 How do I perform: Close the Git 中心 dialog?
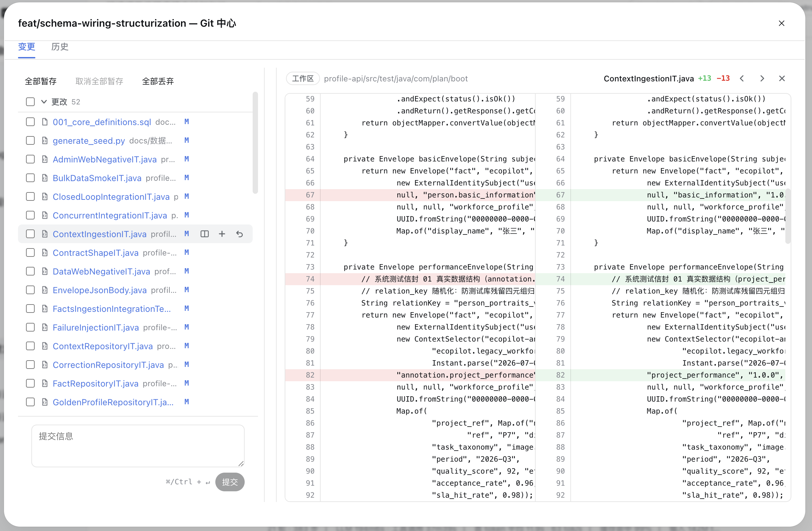781,23
